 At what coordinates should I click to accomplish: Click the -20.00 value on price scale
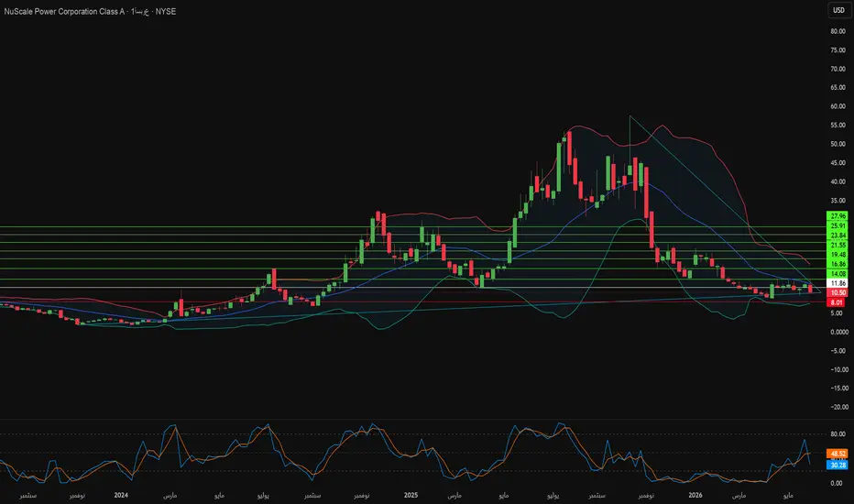(838, 407)
